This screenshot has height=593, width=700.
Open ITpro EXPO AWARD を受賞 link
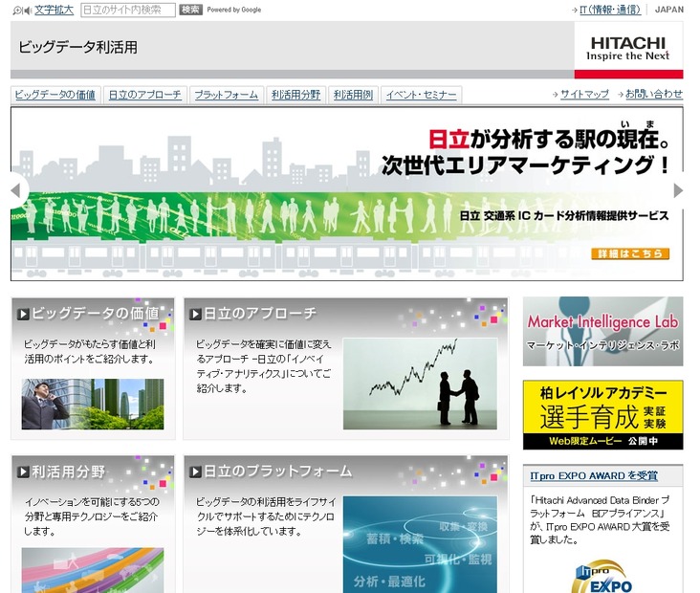click(594, 476)
